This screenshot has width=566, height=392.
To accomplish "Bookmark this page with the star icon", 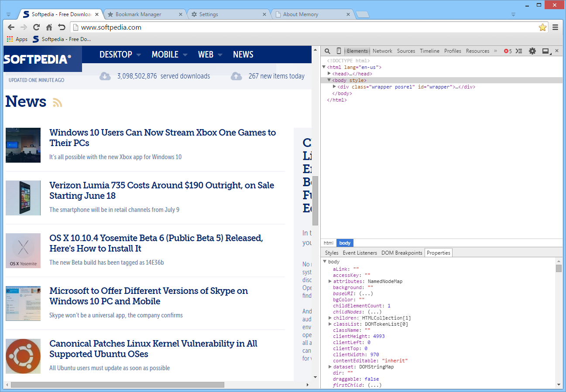I will pyautogui.click(x=542, y=27).
